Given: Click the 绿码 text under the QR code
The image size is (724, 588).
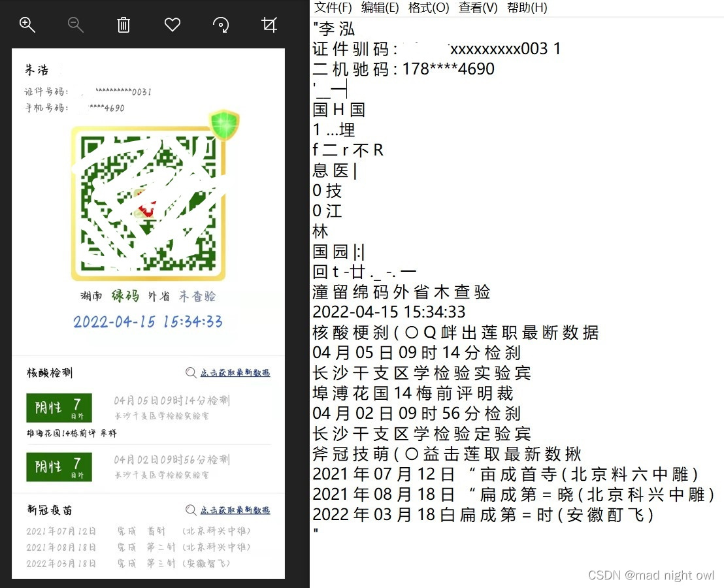Looking at the screenshot, I should point(125,295).
